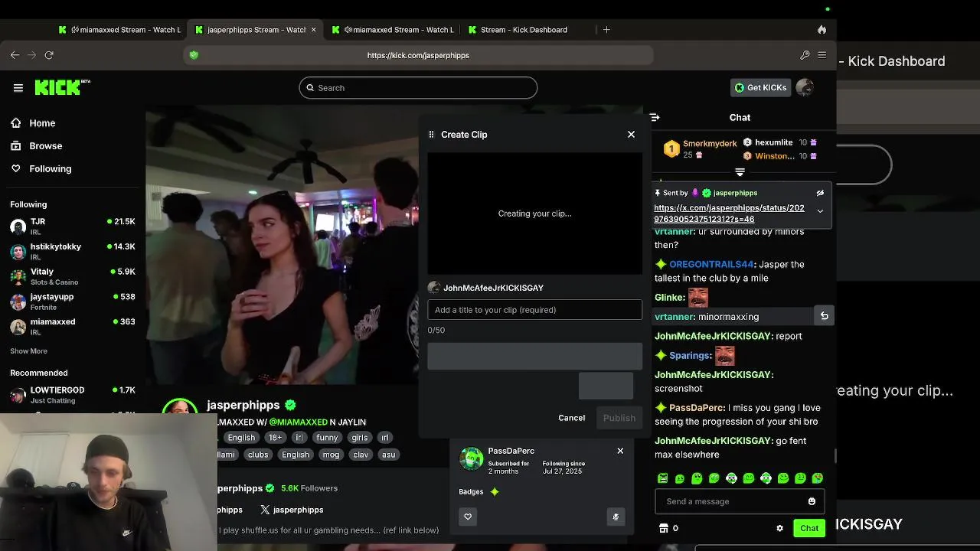Click the shield icon in address bar
This screenshot has width=980, height=551.
coord(194,55)
